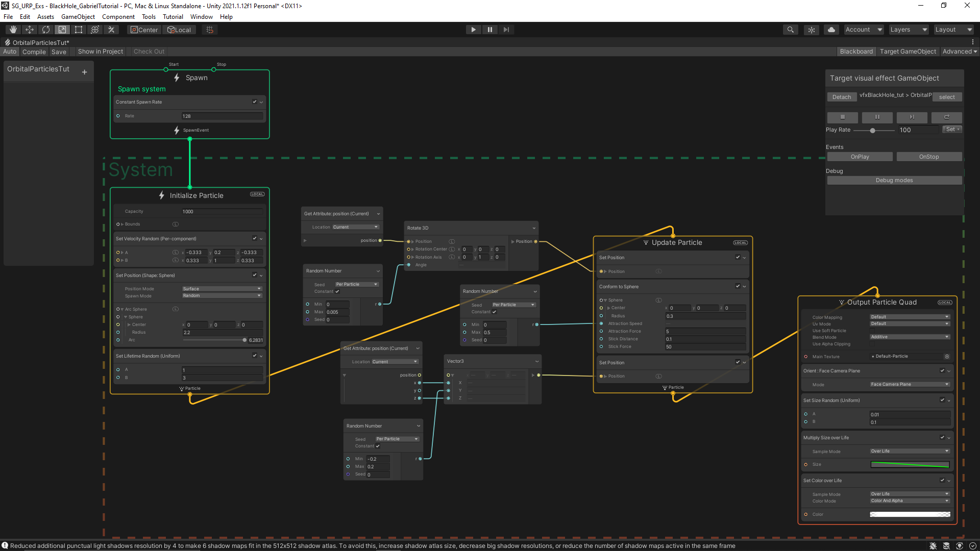Uncheck the Set Color over Life checkbox
This screenshot has width=980, height=551.
pos(942,480)
